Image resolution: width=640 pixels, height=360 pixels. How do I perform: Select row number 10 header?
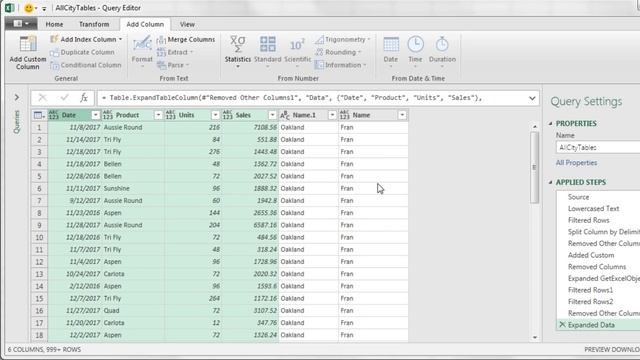click(x=39, y=237)
